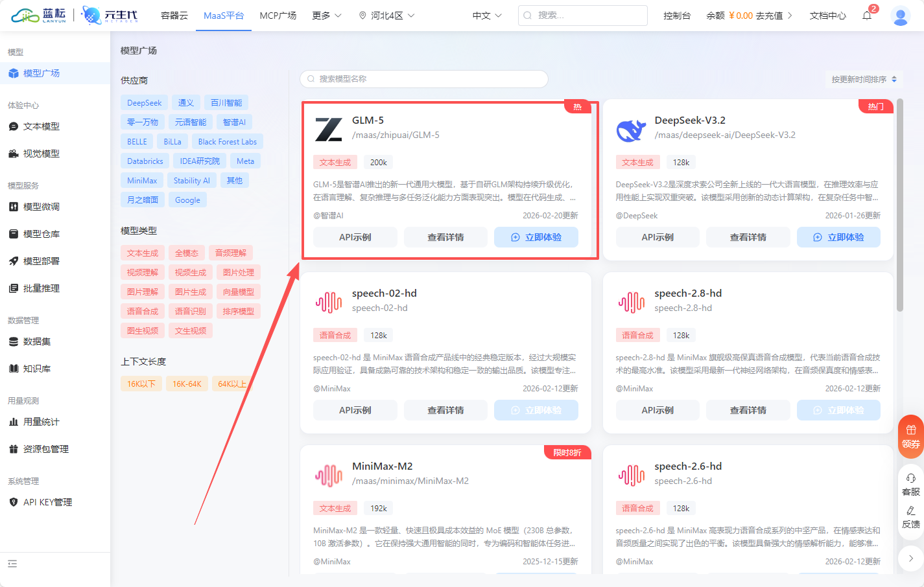Click API示例 on speech-02-hd card
This screenshot has width=924, height=587.
[355, 410]
